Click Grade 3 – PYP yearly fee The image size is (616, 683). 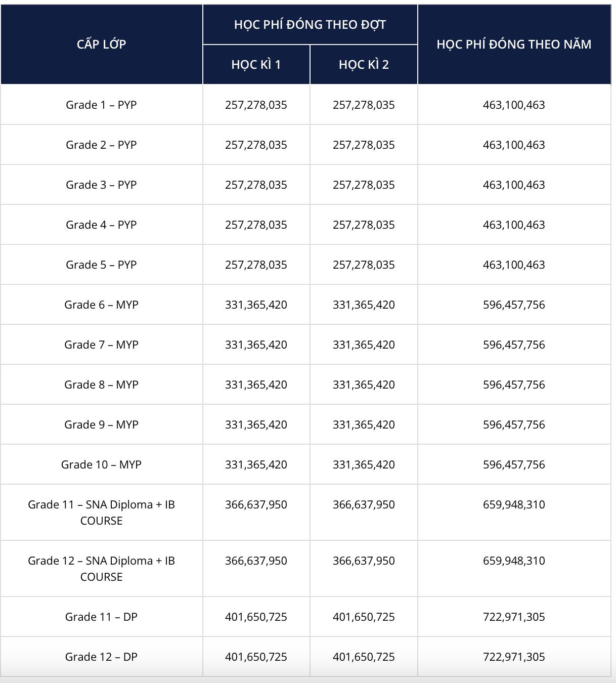click(514, 185)
